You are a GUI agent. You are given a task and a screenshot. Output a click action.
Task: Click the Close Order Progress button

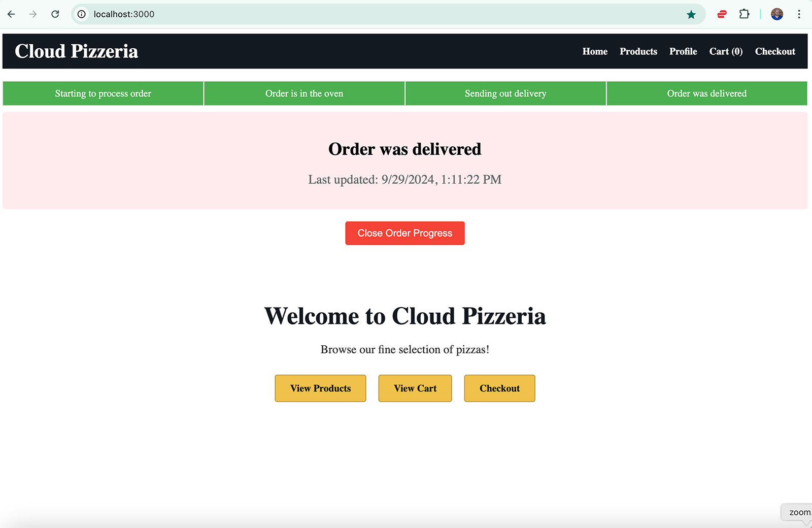pos(404,233)
